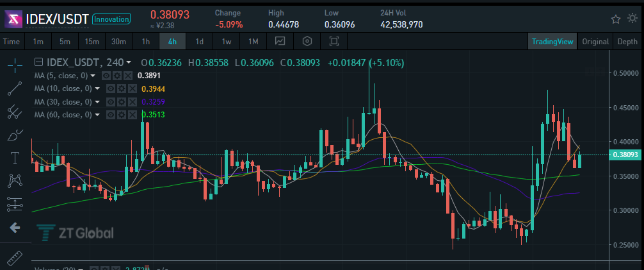Open settings for MA 5 indicator

click(x=117, y=76)
